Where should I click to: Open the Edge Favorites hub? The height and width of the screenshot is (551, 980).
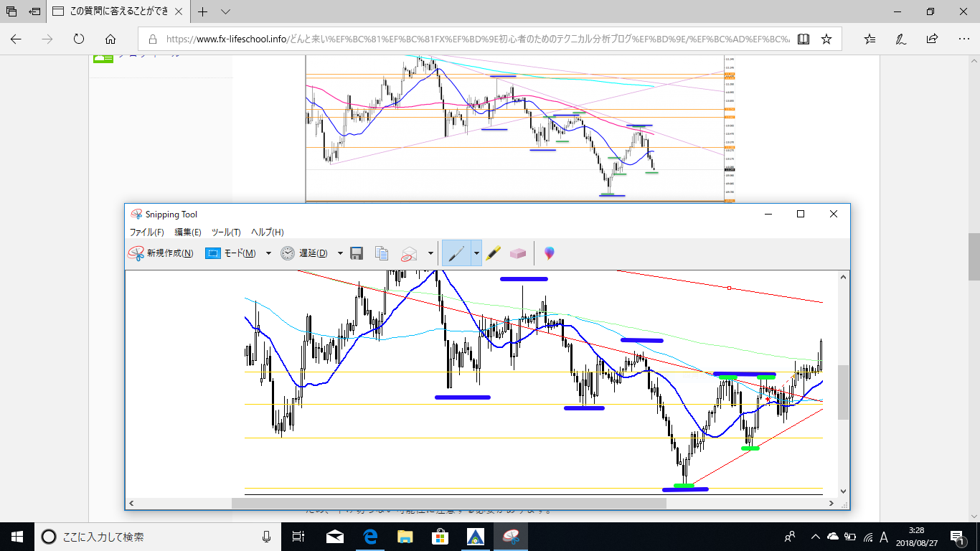(x=870, y=39)
